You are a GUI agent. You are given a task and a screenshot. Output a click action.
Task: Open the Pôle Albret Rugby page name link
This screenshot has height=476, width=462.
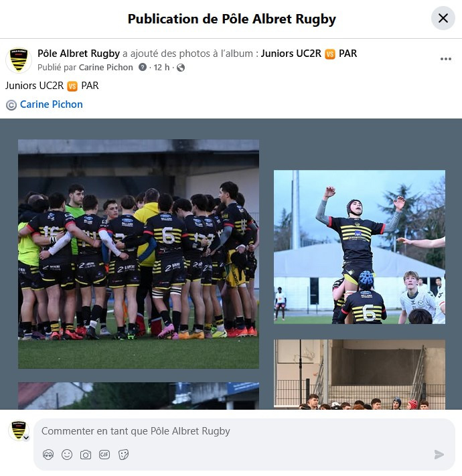click(78, 54)
